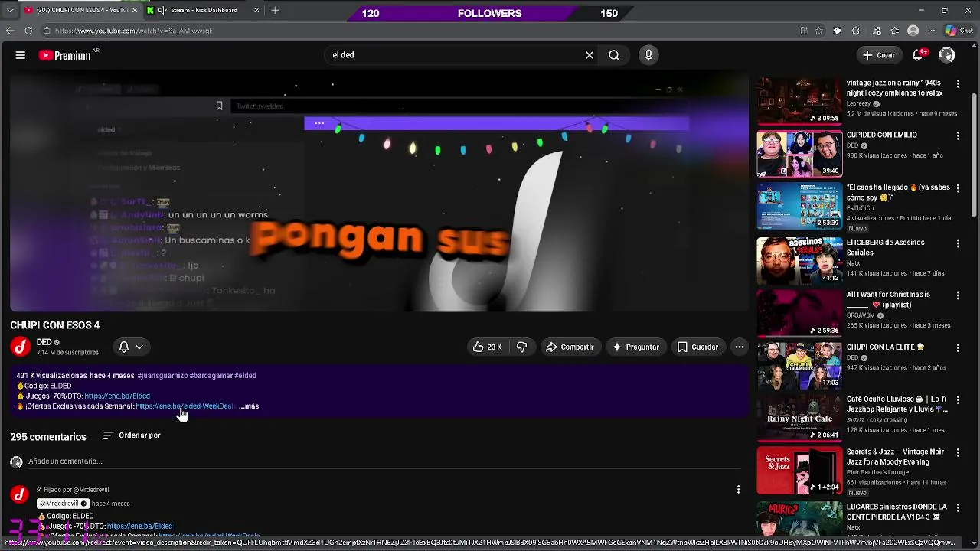Open the Copilot Chat button

[x=959, y=31]
